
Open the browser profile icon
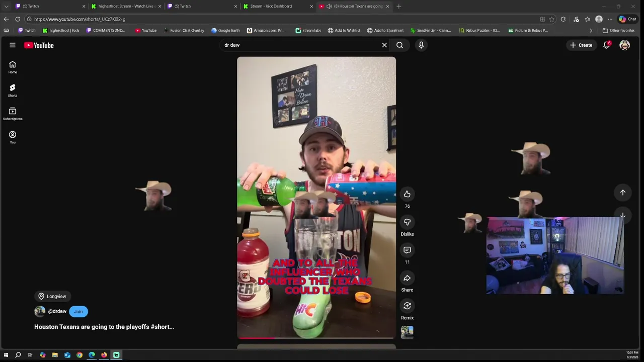click(599, 19)
